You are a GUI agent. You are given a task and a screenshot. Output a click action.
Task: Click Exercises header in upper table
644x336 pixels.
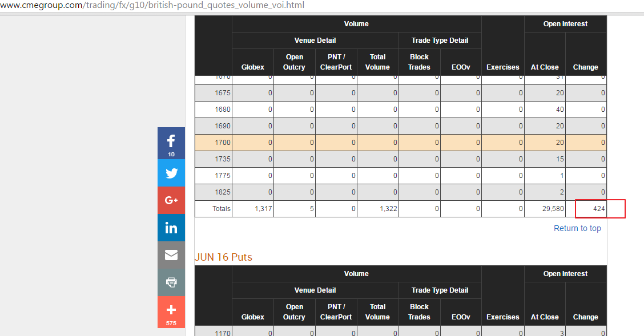tap(503, 67)
